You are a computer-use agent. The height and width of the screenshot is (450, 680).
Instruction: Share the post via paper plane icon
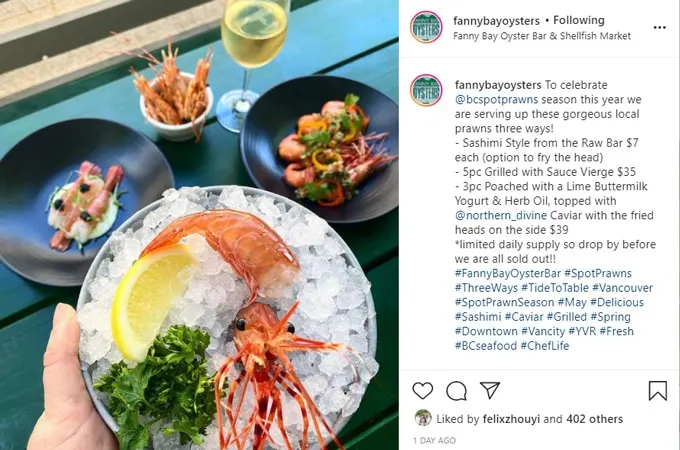(x=490, y=390)
